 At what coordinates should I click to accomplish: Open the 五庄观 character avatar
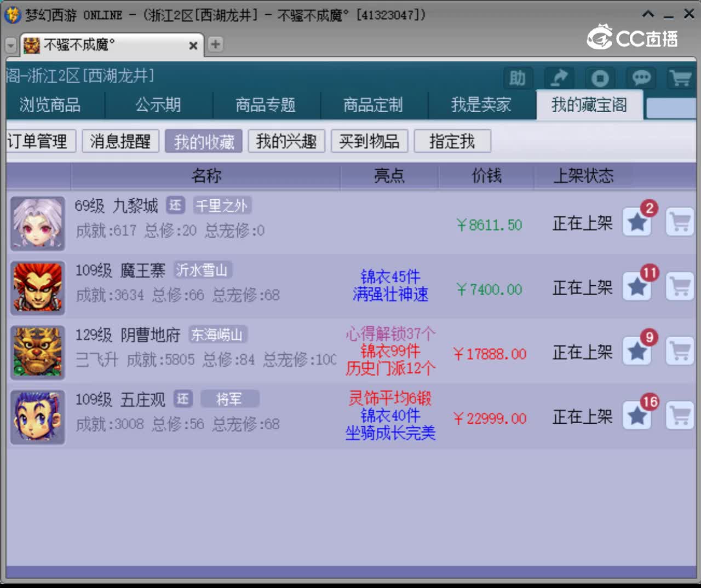click(x=38, y=417)
